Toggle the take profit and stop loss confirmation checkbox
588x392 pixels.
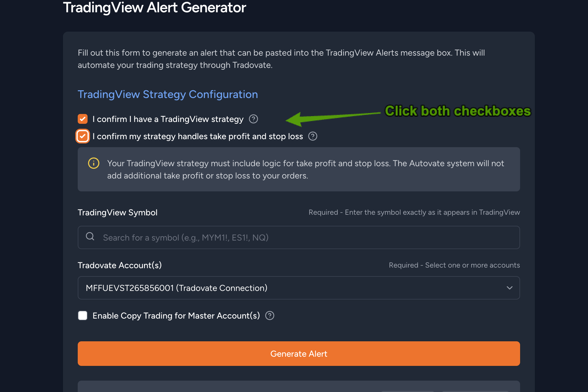[83, 136]
